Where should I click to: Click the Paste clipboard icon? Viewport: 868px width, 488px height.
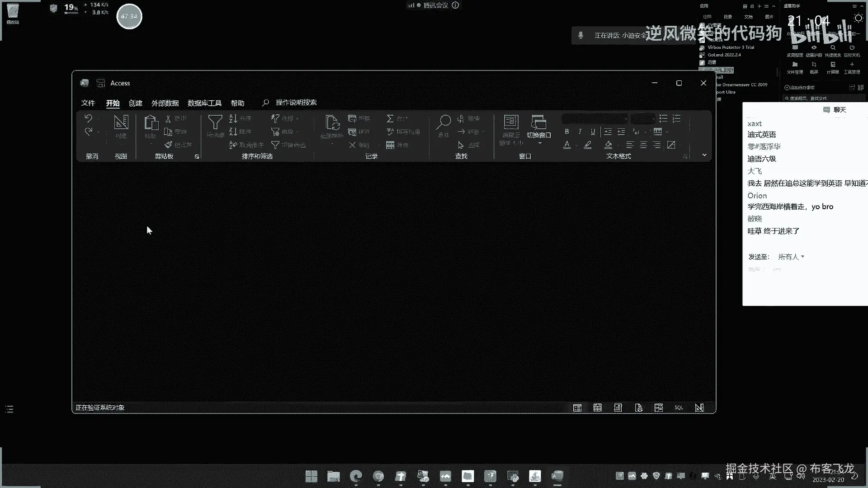[151, 123]
